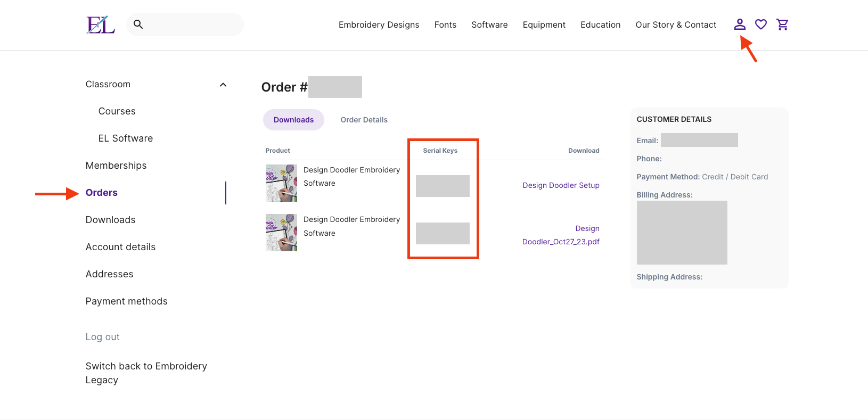Open Addresses page
This screenshot has height=420, width=868.
click(109, 274)
